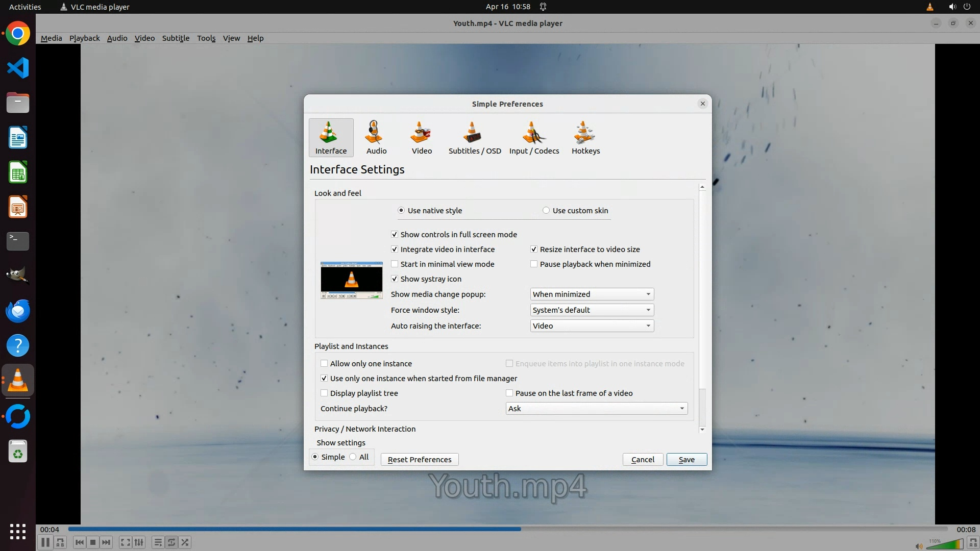This screenshot has width=980, height=551.
Task: Select the Use custom skin radio button
Action: click(546, 211)
